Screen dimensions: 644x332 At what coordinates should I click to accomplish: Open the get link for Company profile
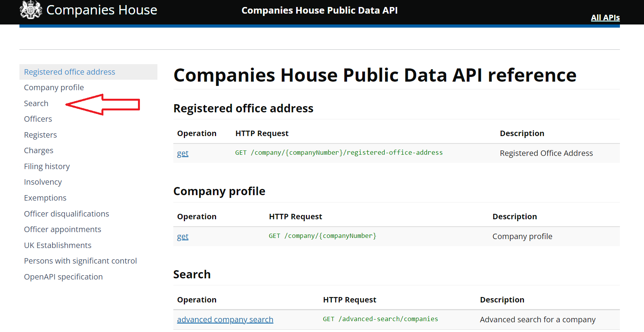(x=183, y=236)
